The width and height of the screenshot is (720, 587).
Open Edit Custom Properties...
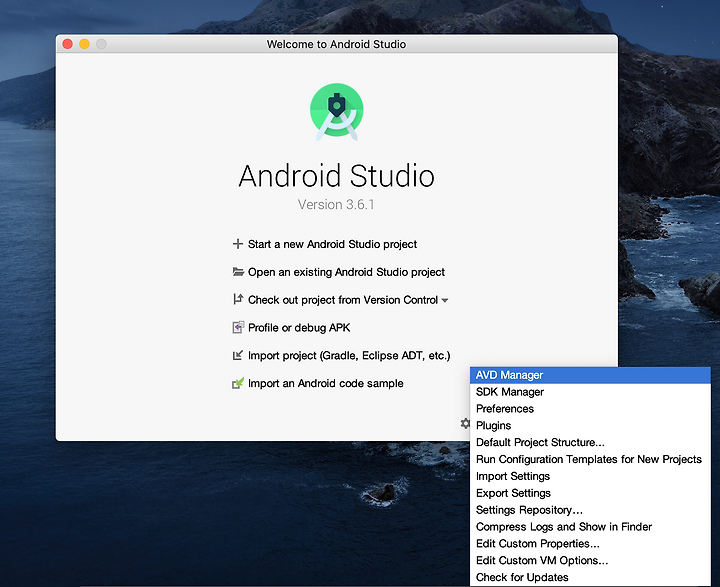590,544
